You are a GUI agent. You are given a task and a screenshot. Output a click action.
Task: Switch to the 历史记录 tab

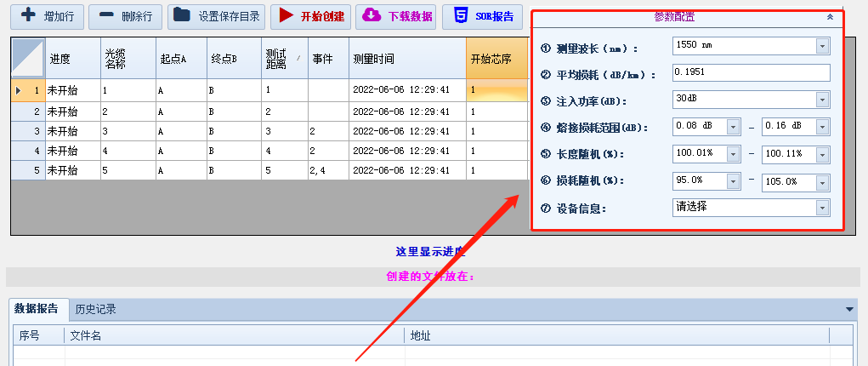click(x=95, y=310)
